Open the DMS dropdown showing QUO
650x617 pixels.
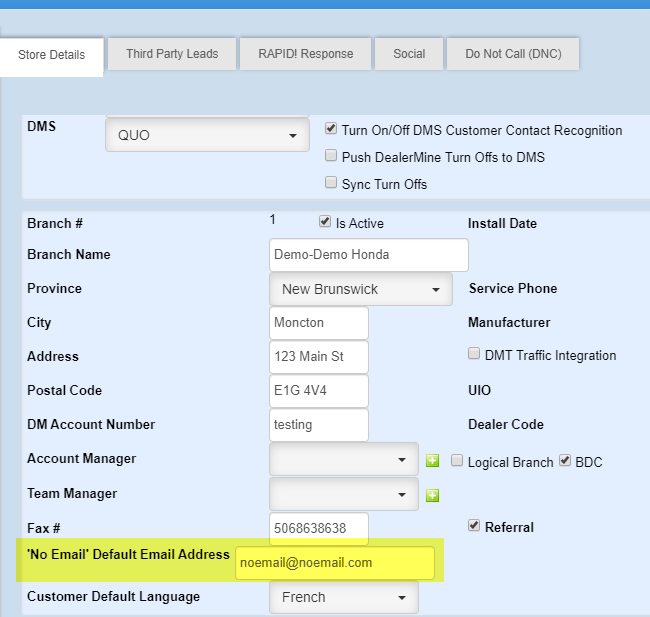(x=207, y=135)
